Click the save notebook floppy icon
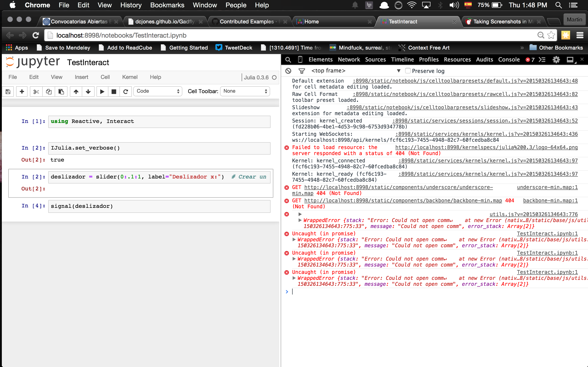Screen dimensions: 588x367 pyautogui.click(x=8, y=92)
